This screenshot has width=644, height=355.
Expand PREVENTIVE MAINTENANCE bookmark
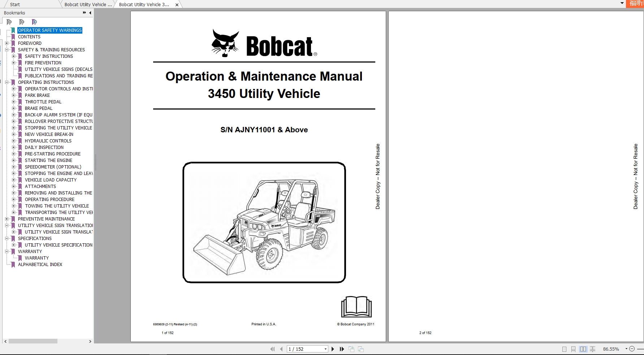[7, 219]
